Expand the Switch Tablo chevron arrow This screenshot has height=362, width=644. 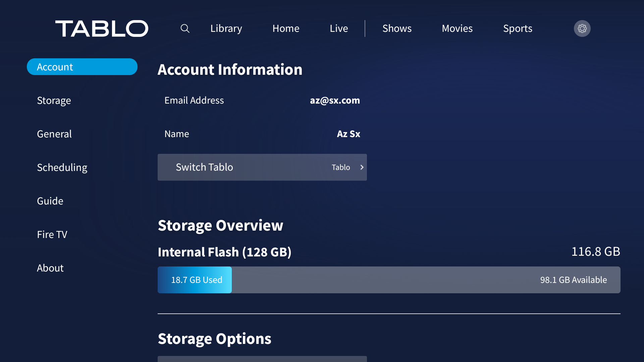point(362,167)
